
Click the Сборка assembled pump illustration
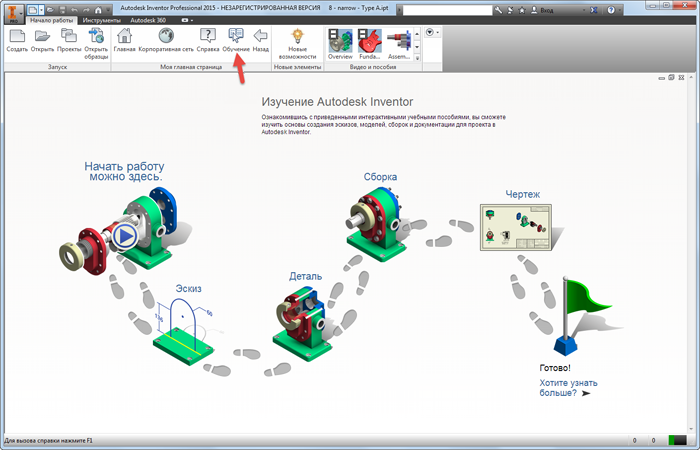tap(377, 224)
